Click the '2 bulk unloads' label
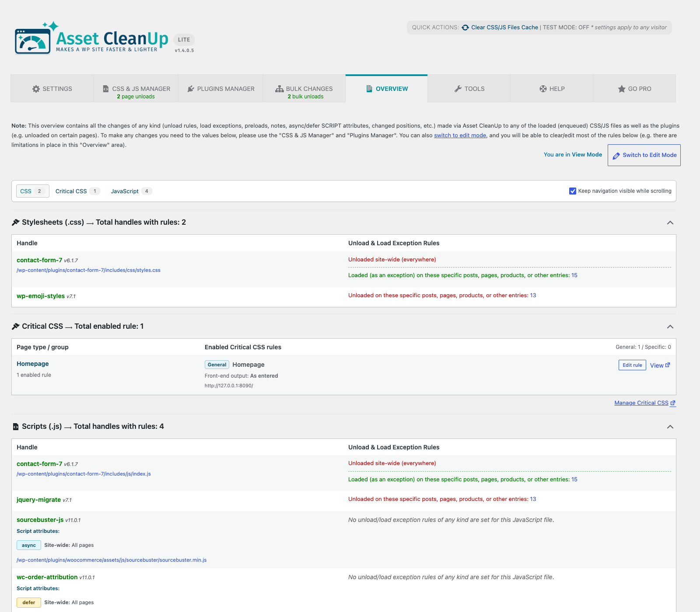This screenshot has width=700, height=612. point(305,97)
